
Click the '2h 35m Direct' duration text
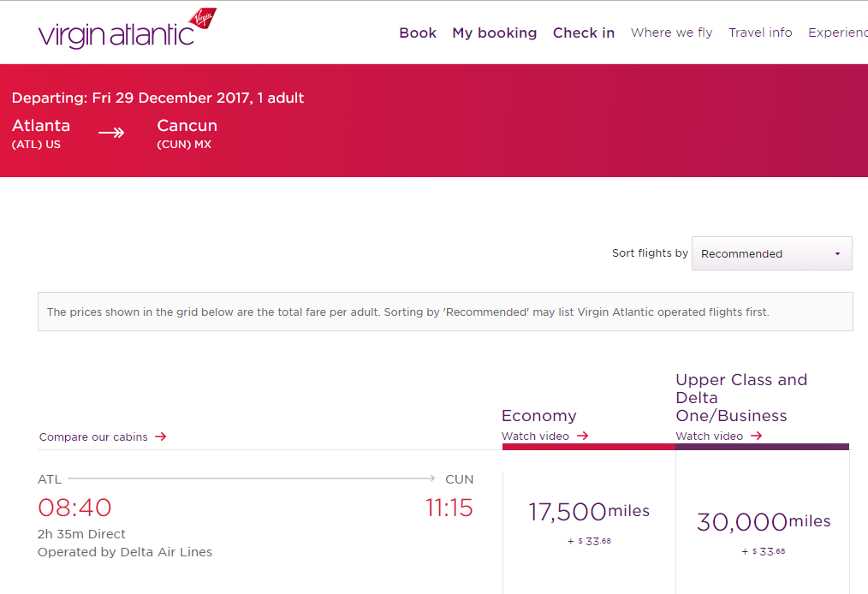click(81, 534)
